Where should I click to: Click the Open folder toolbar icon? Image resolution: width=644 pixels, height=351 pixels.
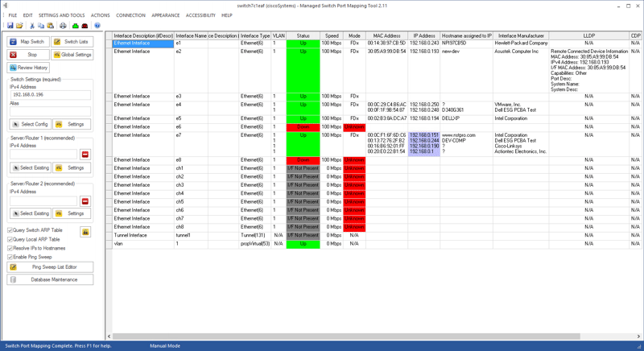(x=19, y=26)
